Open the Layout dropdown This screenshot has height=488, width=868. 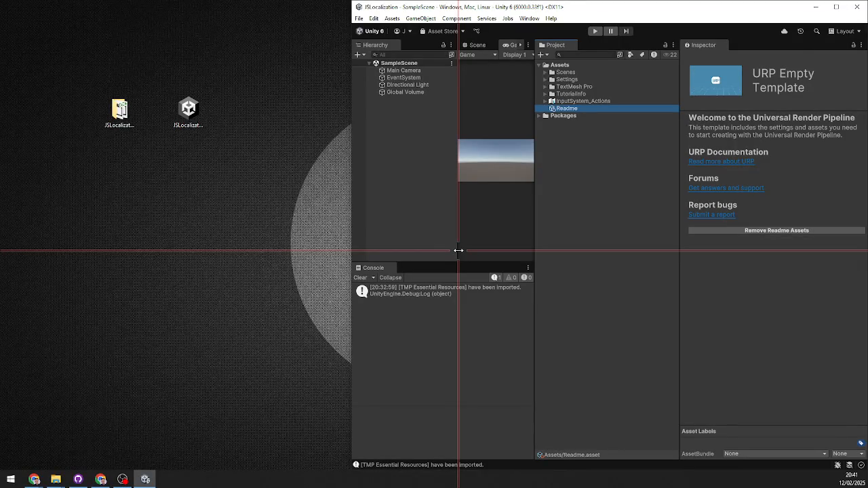tap(844, 31)
